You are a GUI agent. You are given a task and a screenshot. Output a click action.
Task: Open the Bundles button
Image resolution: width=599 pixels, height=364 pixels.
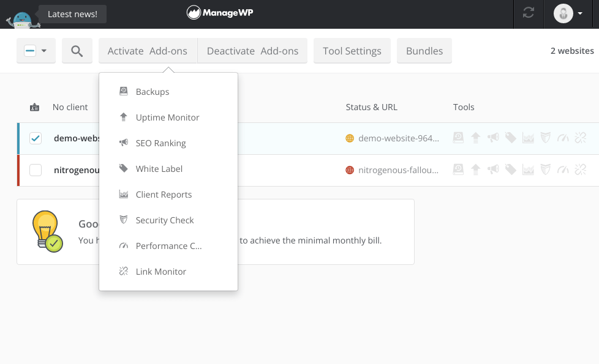pos(424,51)
